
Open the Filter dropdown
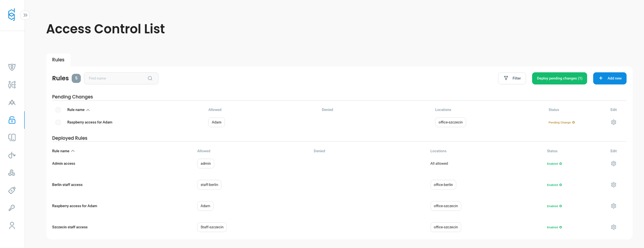(512, 78)
